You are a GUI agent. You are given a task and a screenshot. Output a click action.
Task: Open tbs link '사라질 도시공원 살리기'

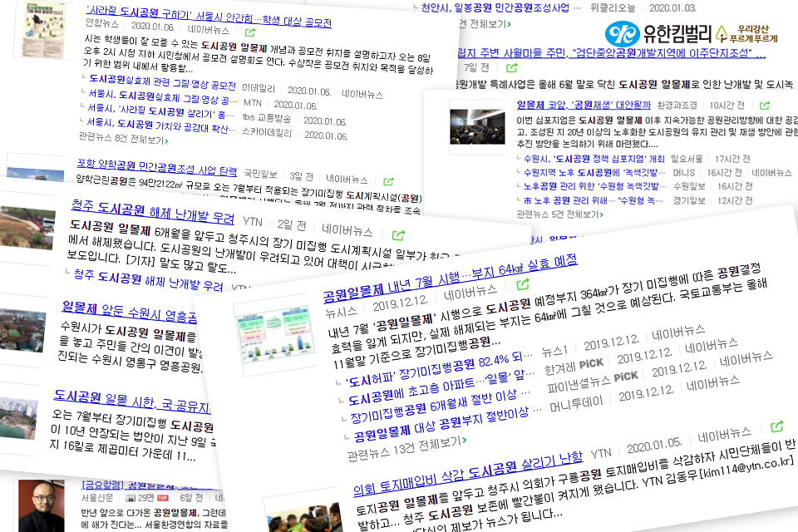point(160,111)
